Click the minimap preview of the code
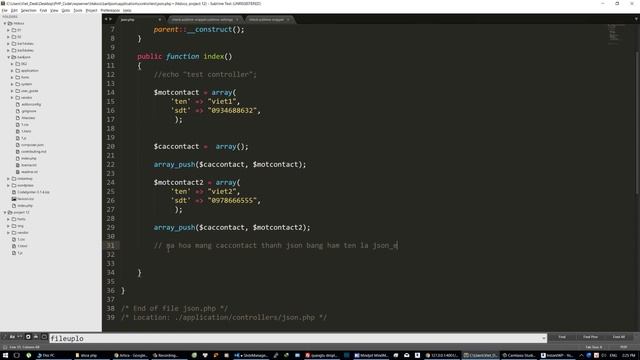Viewport: 640px width, 360px height. pyautogui.click(x=615, y=33)
